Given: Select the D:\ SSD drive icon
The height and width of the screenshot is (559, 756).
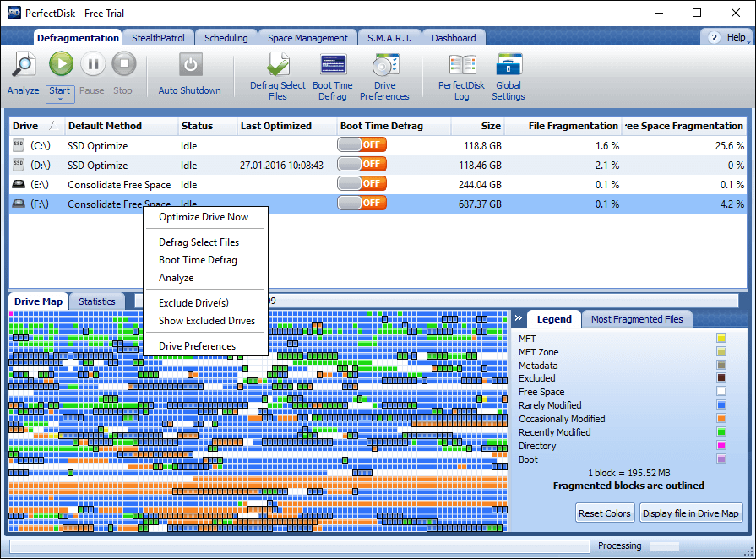Looking at the screenshot, I should (19, 165).
